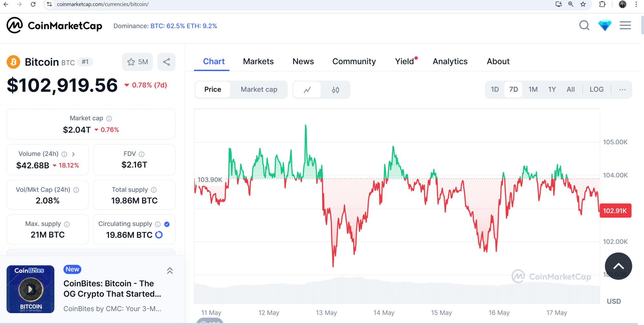Switch to line chart view
The width and height of the screenshot is (644, 325).
tap(307, 90)
